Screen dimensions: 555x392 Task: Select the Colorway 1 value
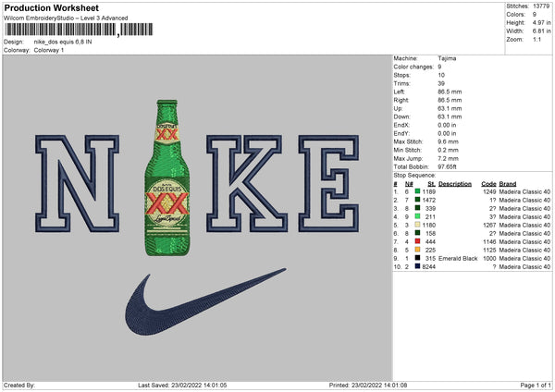point(49,50)
